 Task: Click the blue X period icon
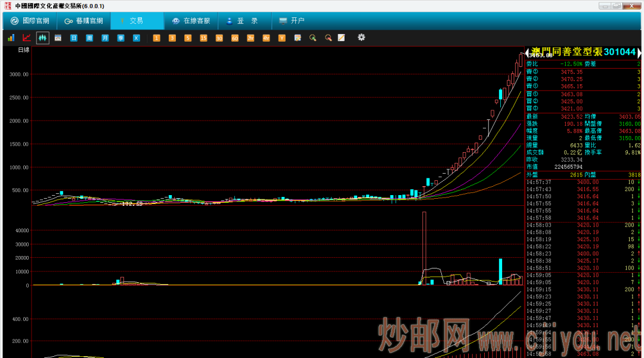(136, 38)
